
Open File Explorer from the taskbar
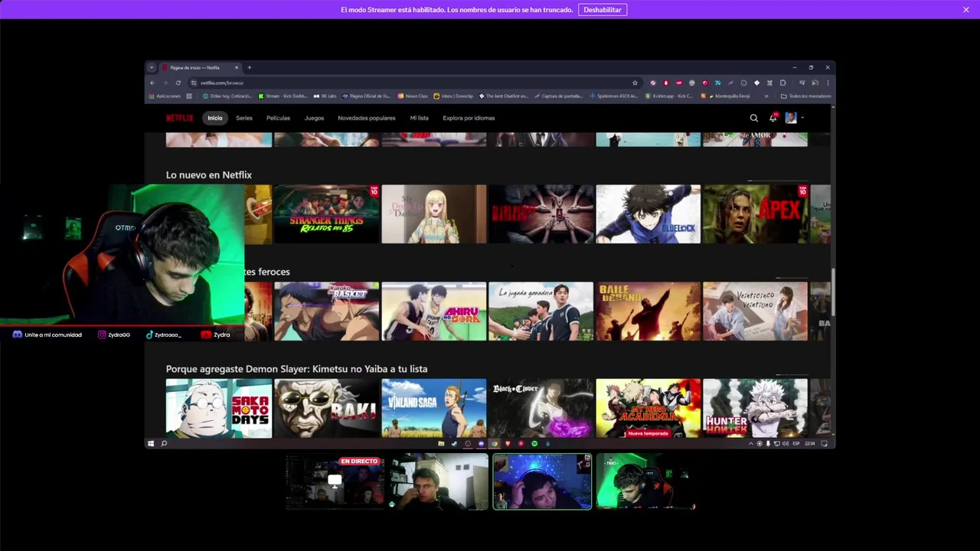441,443
